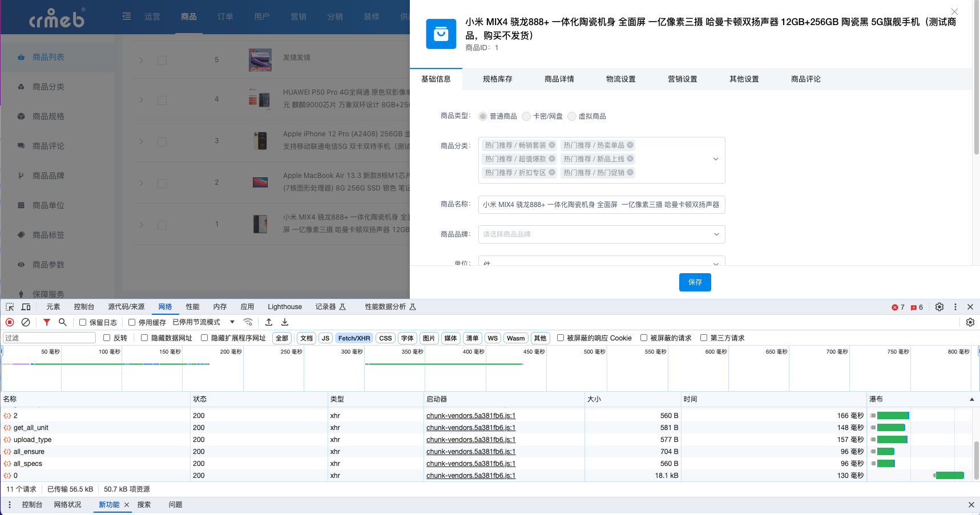Select the 卡密/网盘 radio button
The image size is (980, 515).
(526, 116)
